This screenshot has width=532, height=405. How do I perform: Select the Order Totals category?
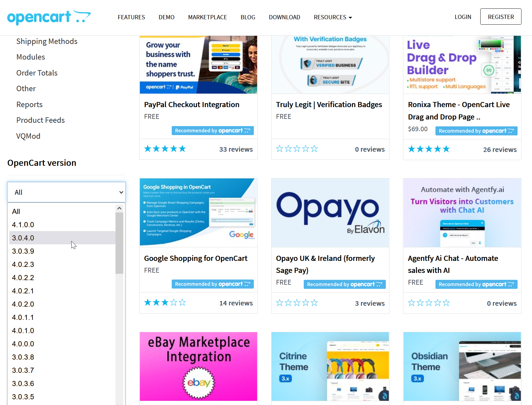(x=37, y=73)
